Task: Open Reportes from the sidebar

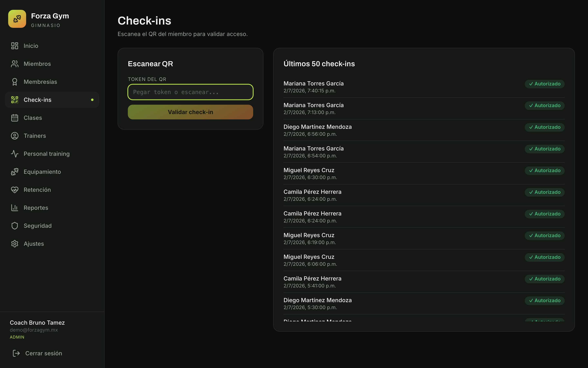Action: (52, 208)
